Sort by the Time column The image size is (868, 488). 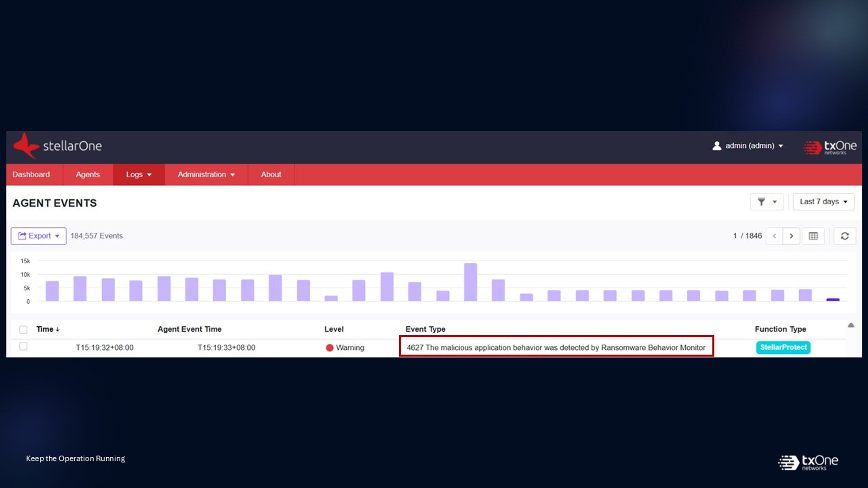tap(48, 329)
